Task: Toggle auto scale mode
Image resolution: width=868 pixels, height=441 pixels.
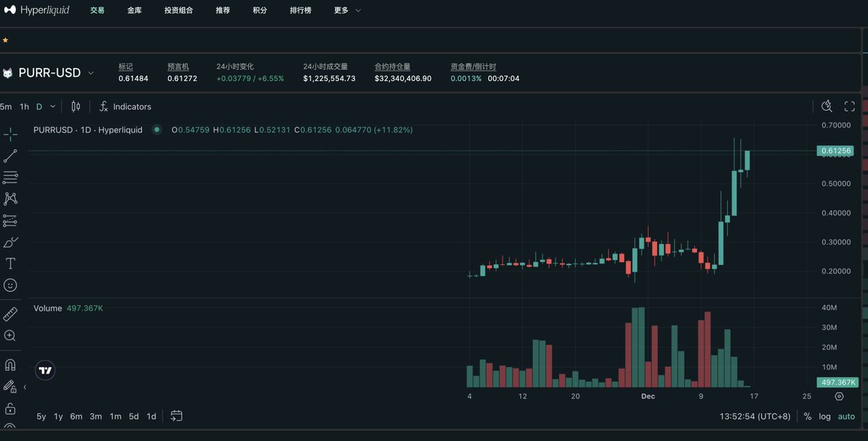Action: tap(846, 416)
